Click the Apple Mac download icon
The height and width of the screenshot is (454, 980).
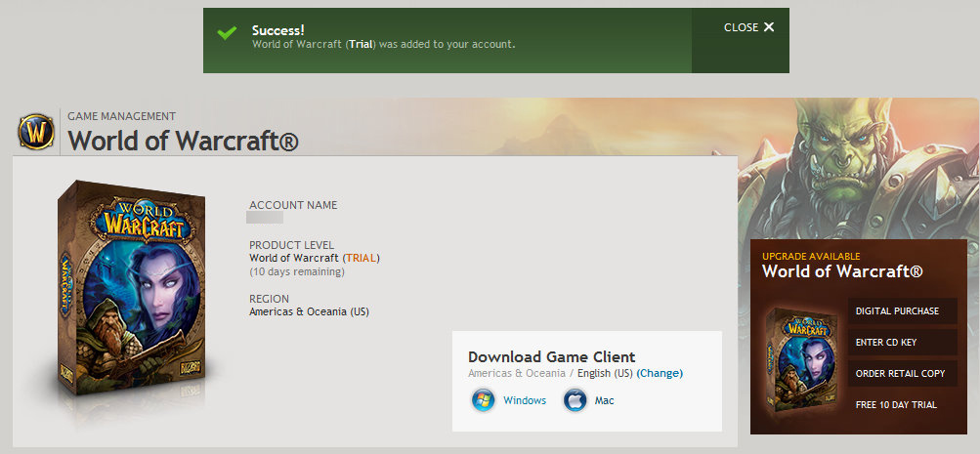(575, 400)
